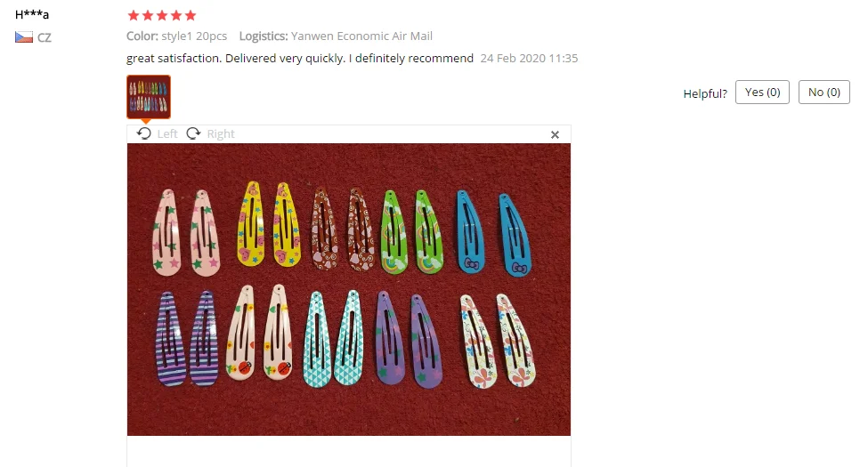Viewport: 868px width, 467px height.
Task: Click the rotate right arrow icon
Action: point(193,133)
